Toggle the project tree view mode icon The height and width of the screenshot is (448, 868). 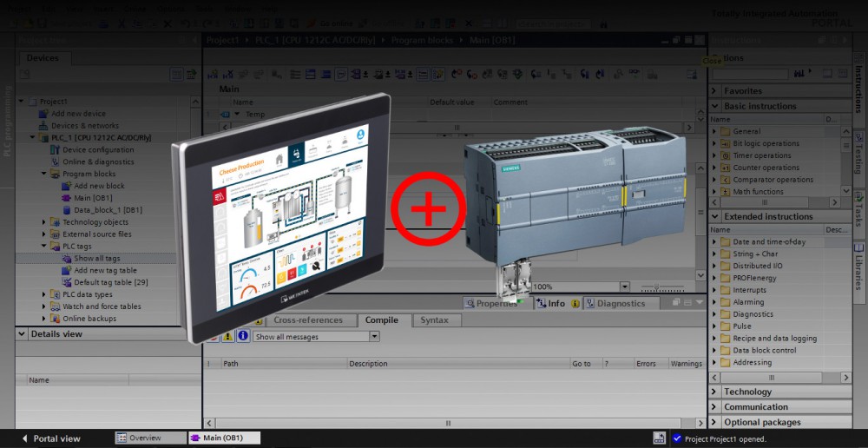coord(177,75)
